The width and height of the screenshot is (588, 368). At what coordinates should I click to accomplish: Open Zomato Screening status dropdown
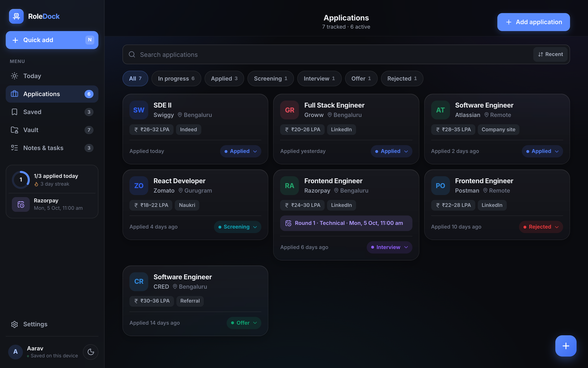(237, 227)
